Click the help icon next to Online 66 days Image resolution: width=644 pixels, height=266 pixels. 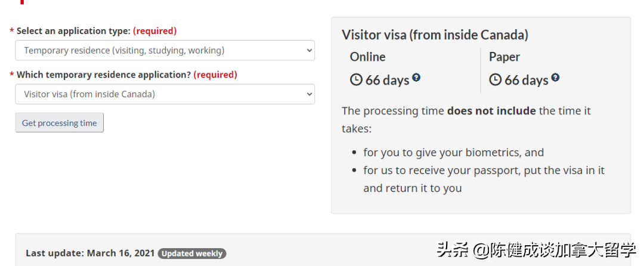tap(416, 78)
